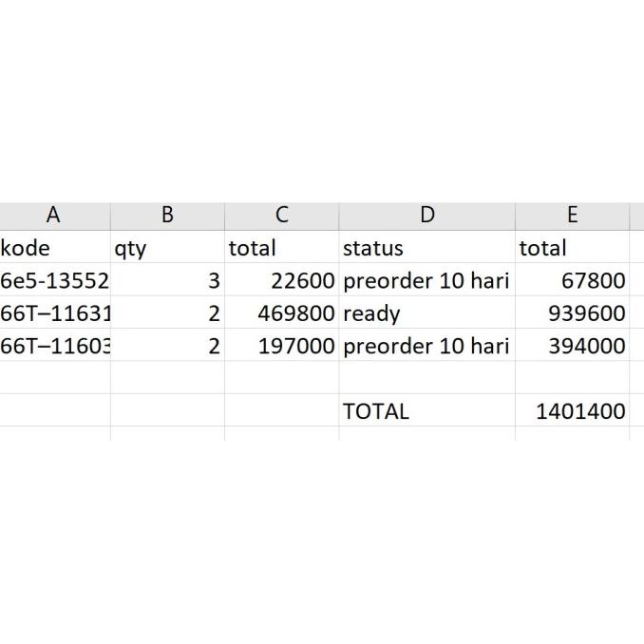Click the cell showing 67800
The width and height of the screenshot is (644, 644).
(x=572, y=280)
